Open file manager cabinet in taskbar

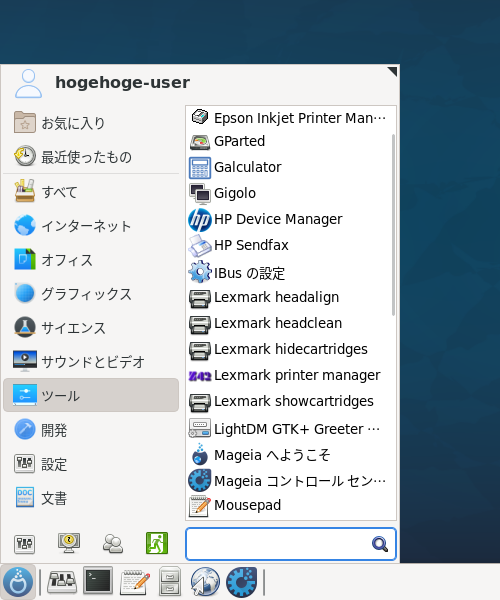tap(170, 581)
